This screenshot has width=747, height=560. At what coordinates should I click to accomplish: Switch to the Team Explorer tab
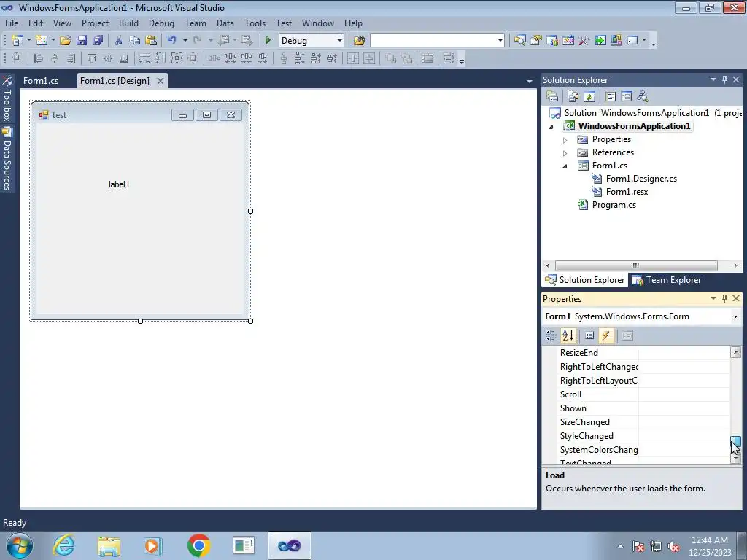pyautogui.click(x=667, y=280)
